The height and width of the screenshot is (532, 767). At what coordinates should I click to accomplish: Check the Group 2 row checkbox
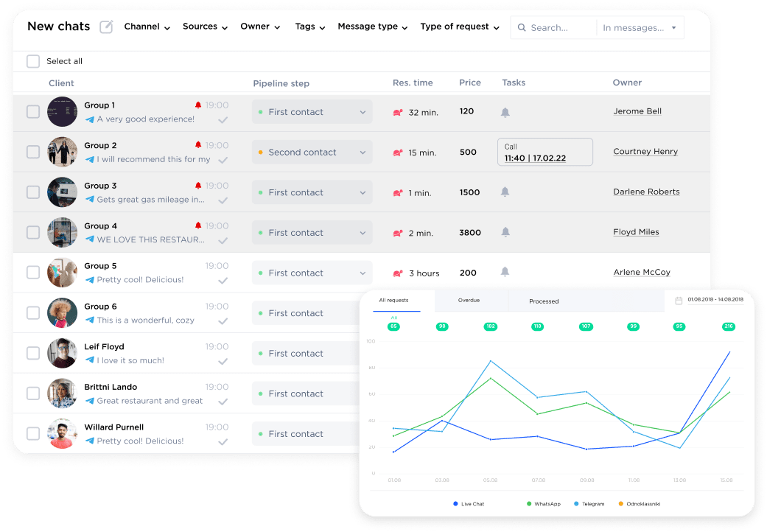(x=33, y=152)
